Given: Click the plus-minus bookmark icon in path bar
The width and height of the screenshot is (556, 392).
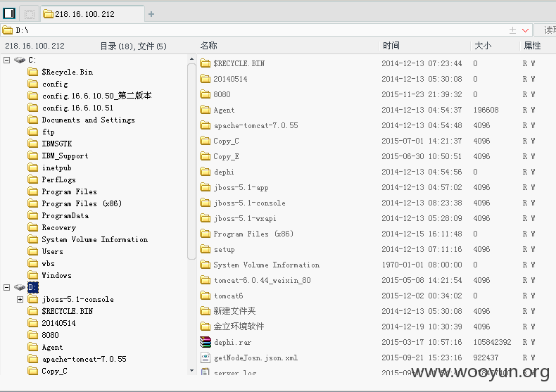Looking at the screenshot, I should 513,30.
